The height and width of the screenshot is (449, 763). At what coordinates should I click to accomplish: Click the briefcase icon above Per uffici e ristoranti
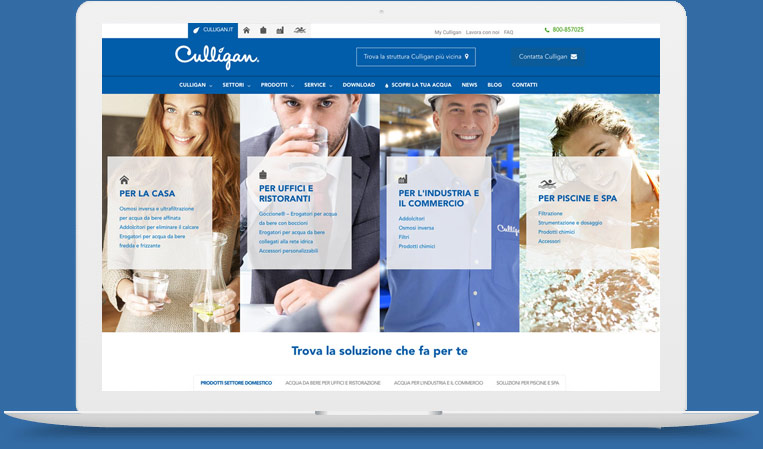[263, 174]
